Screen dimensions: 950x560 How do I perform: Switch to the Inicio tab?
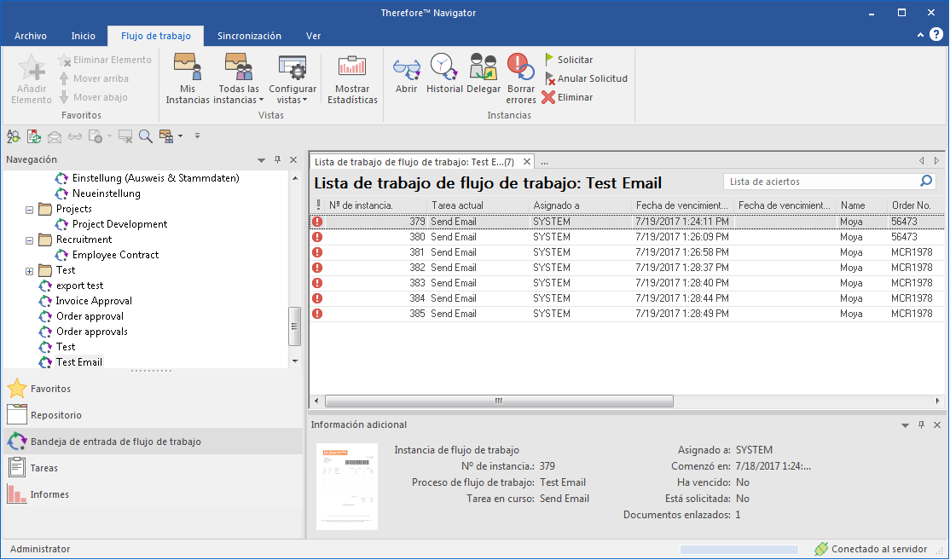[83, 36]
